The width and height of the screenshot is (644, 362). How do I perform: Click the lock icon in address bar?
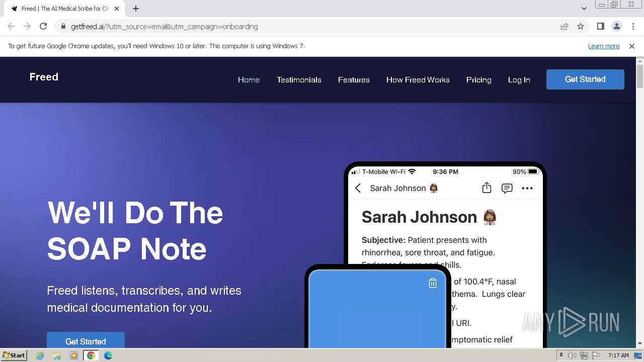63,26
